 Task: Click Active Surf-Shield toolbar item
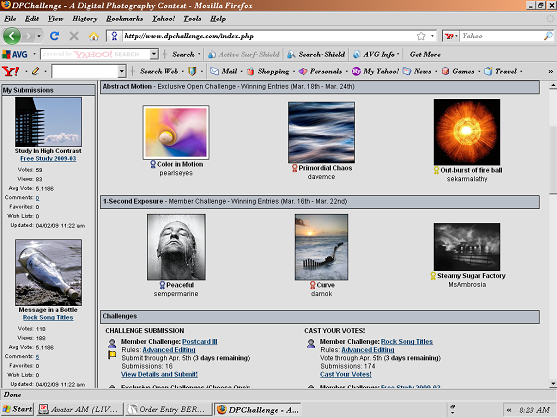coord(244,54)
